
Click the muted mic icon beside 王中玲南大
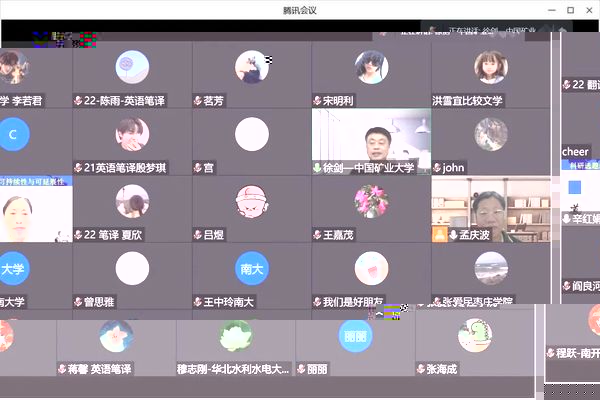coord(198,302)
